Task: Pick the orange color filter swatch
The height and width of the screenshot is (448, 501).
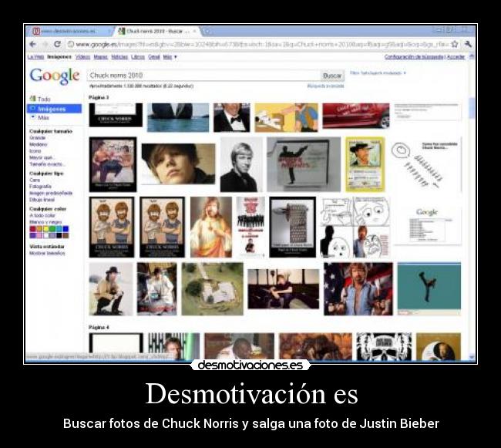Action: 39,229
